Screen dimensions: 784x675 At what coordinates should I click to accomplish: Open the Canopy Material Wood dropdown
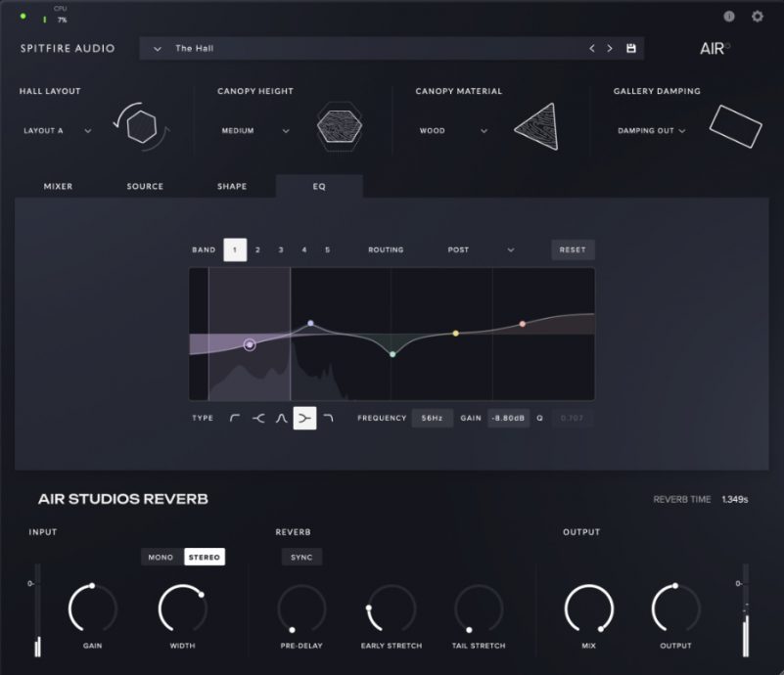(452, 130)
